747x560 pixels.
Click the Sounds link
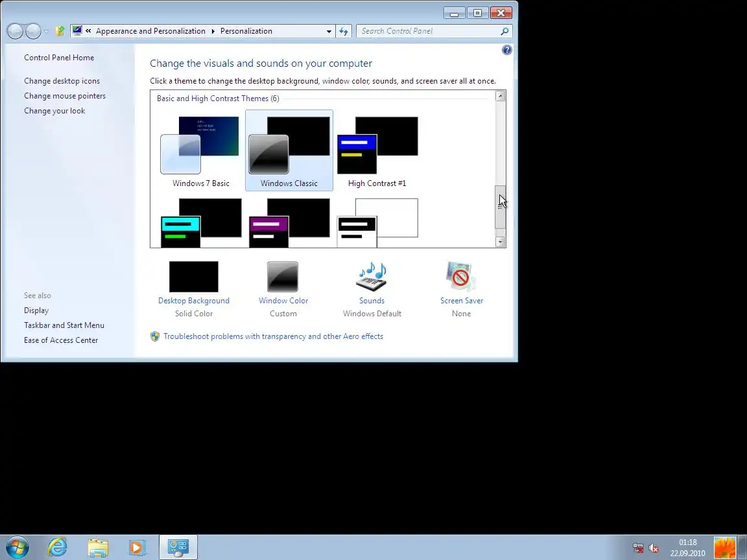372,301
